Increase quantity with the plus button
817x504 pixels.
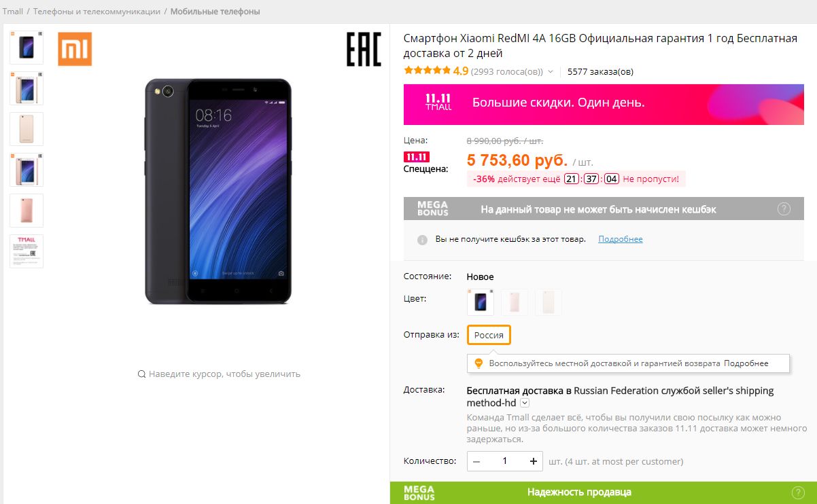pos(534,461)
